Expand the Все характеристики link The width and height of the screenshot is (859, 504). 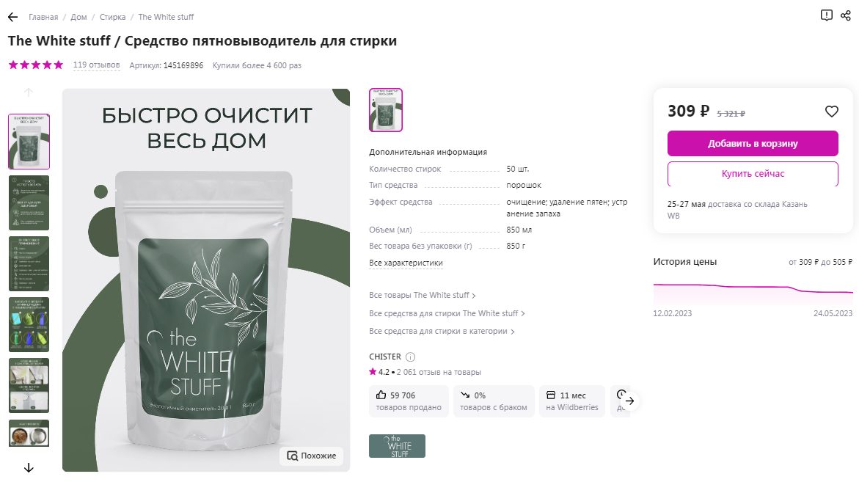click(406, 263)
